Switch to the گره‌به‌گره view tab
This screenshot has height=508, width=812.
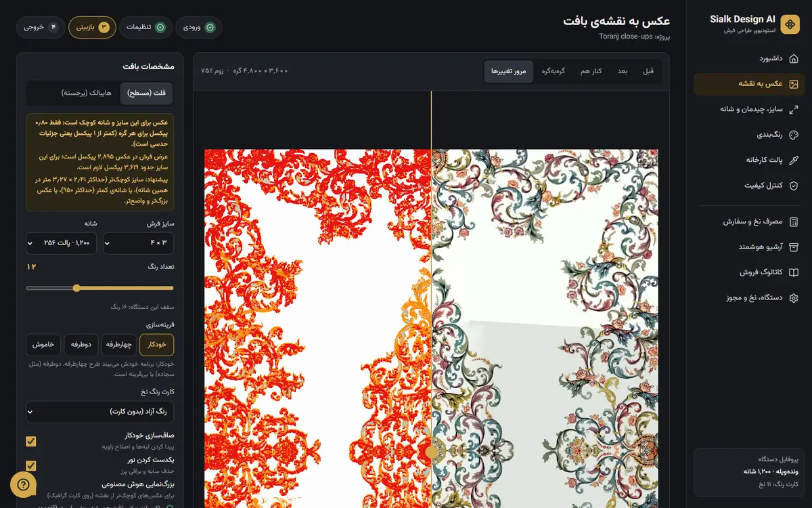553,71
